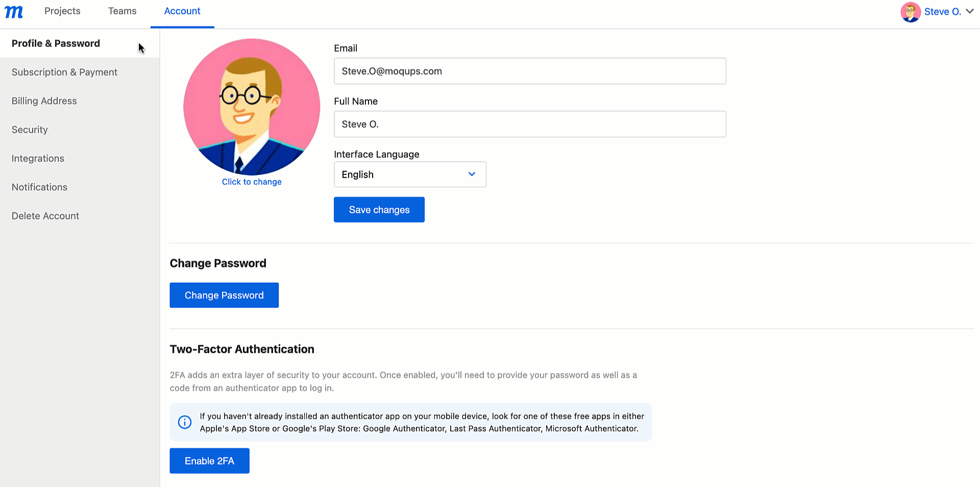Click Steve O.'s avatar in the top-right

click(912, 11)
